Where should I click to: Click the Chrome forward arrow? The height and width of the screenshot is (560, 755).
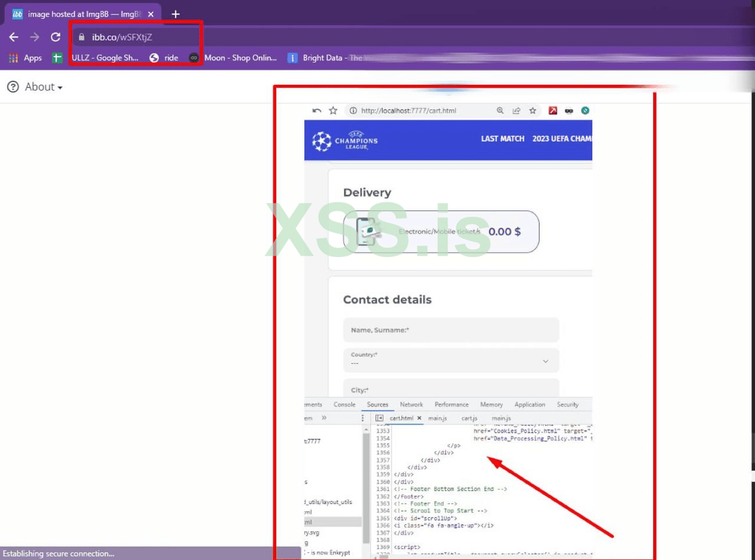(x=35, y=37)
